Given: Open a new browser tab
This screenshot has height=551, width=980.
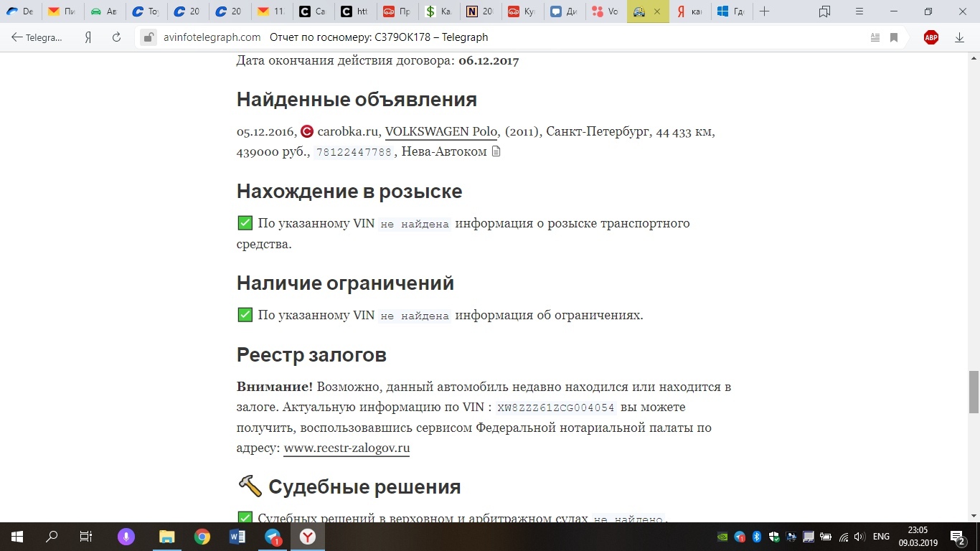Looking at the screenshot, I should pos(765,11).
